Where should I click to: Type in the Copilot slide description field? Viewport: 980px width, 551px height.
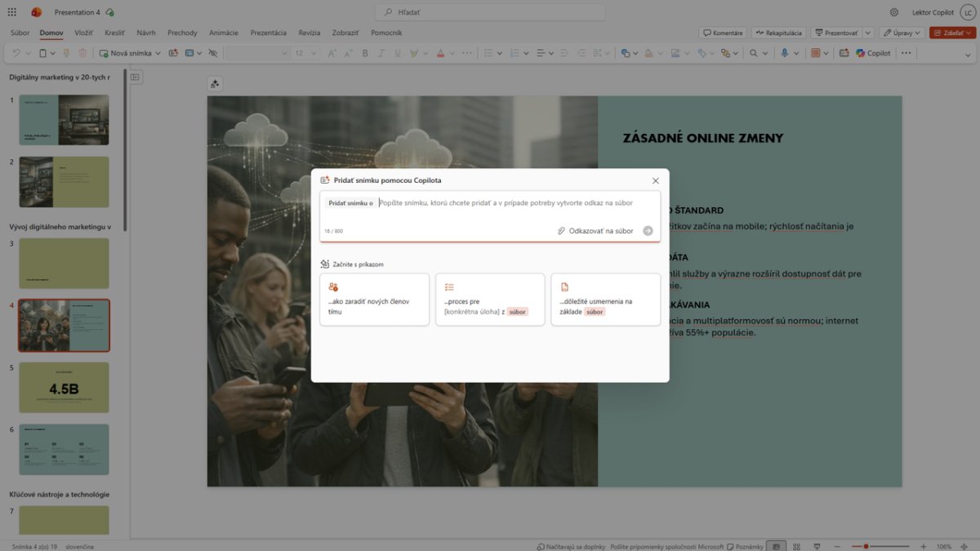(506, 203)
